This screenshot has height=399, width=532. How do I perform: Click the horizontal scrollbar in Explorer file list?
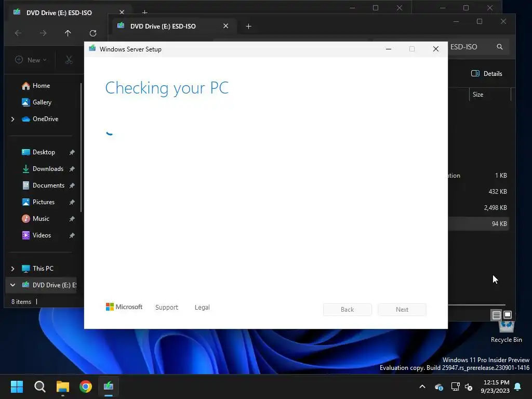tap(477, 305)
